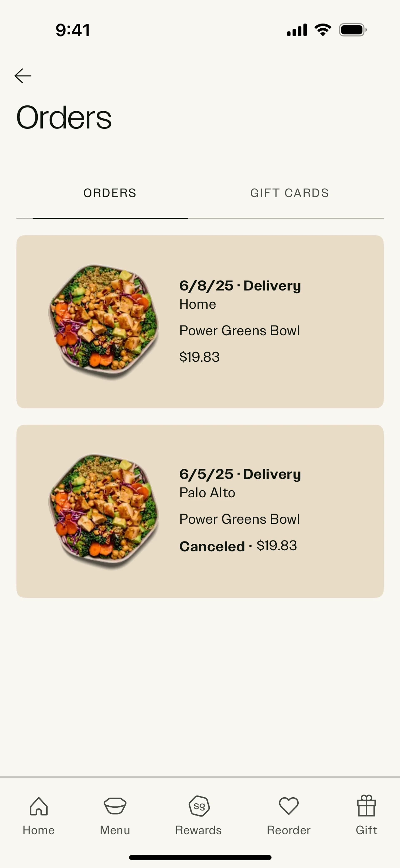Tap the Canceled status text

[x=212, y=546]
